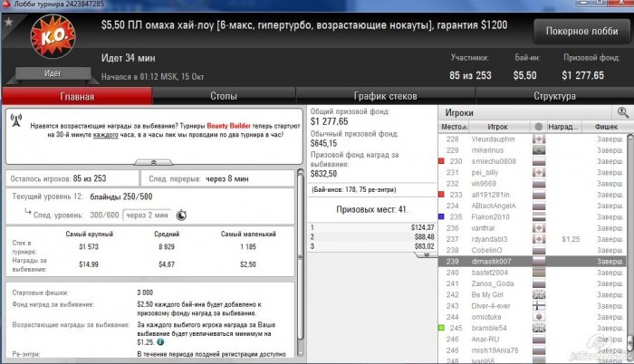Click the $1,25 bounty of rdyandabl3
634x364 pixels.
(571, 239)
